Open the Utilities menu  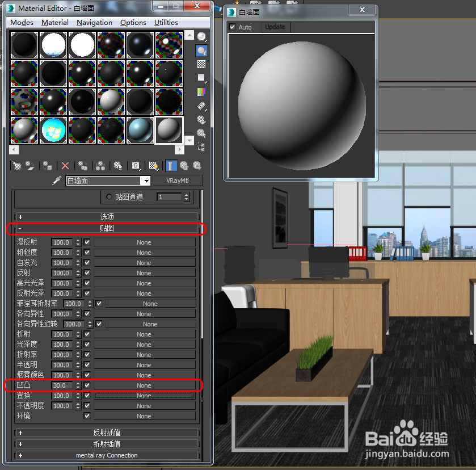tap(166, 23)
